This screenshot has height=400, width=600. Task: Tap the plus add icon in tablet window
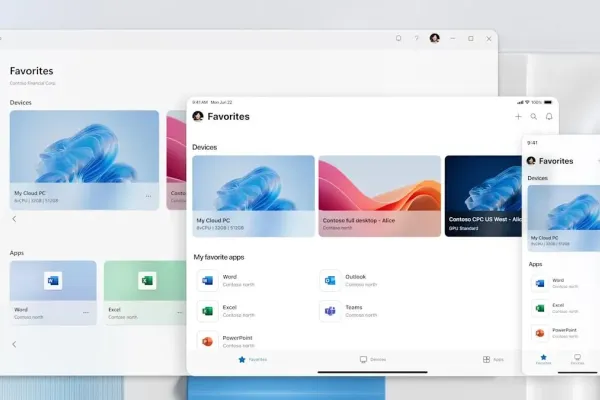(x=518, y=116)
